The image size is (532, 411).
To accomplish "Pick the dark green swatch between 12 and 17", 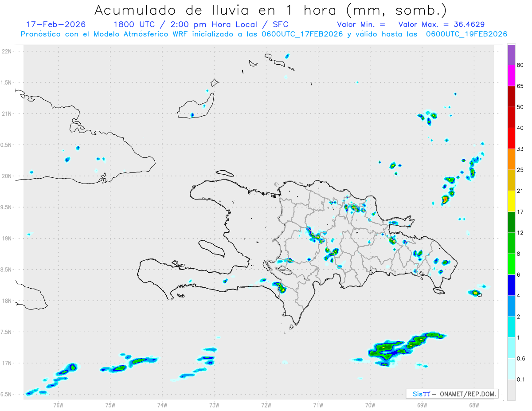I will point(511,222).
